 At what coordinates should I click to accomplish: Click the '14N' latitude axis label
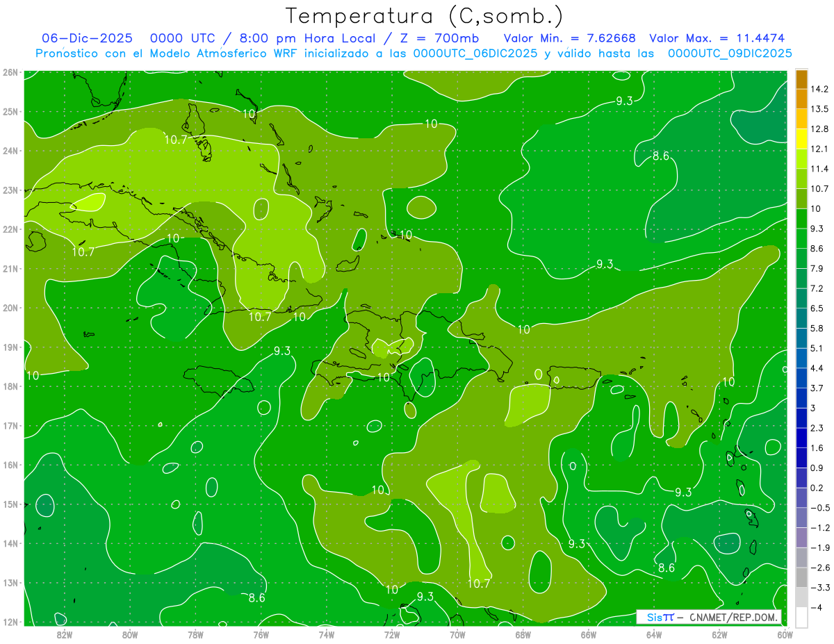point(10,543)
